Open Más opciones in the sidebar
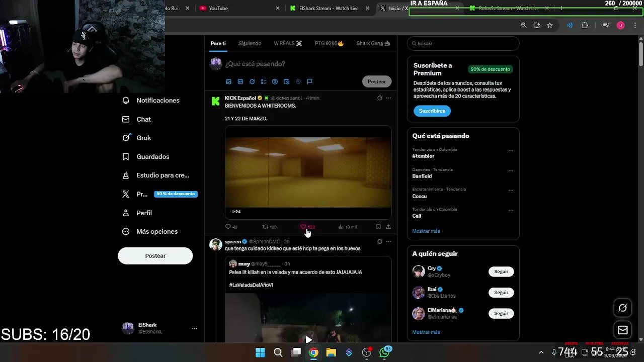Viewport: 644px width, 362px height. pyautogui.click(x=150, y=232)
